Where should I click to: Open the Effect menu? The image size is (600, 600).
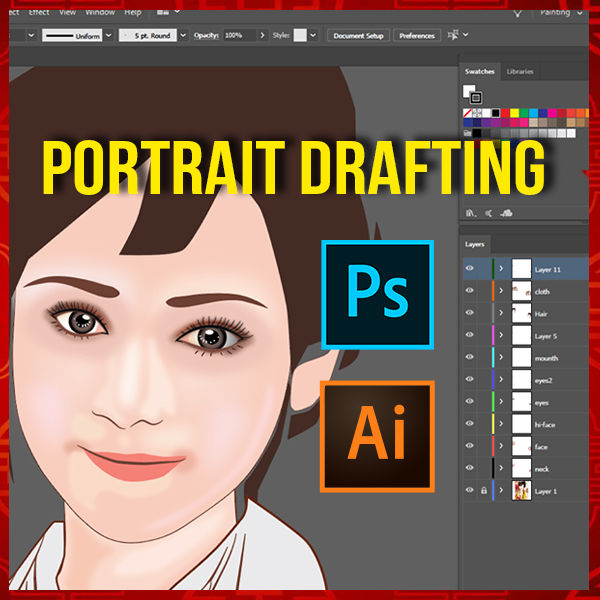[39, 13]
